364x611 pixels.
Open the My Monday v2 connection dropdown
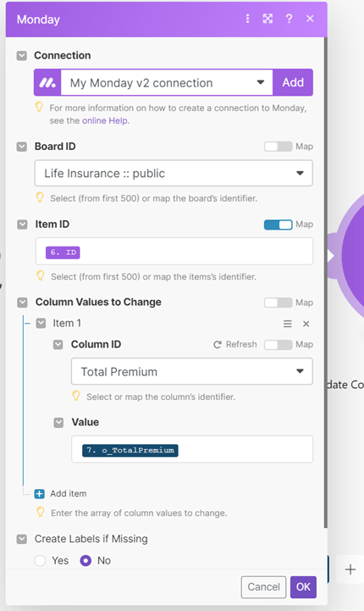pos(167,82)
